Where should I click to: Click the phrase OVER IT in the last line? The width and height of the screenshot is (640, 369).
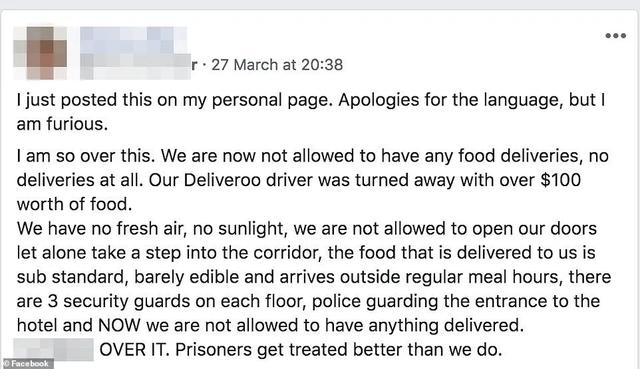tap(134, 350)
